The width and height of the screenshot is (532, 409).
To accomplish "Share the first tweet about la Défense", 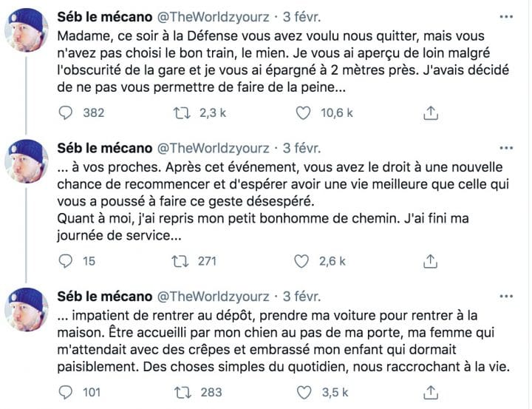I will click(x=432, y=112).
